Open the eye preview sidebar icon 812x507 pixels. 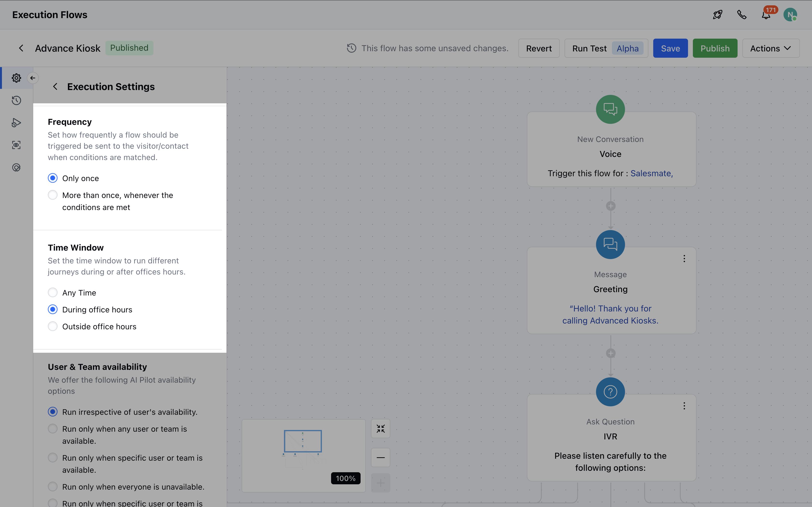coord(16,145)
